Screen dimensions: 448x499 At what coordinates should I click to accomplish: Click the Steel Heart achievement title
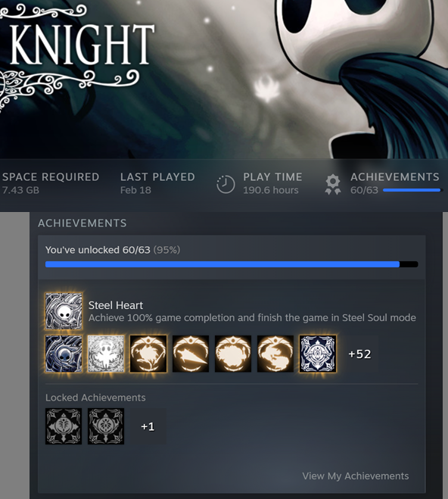[116, 305]
